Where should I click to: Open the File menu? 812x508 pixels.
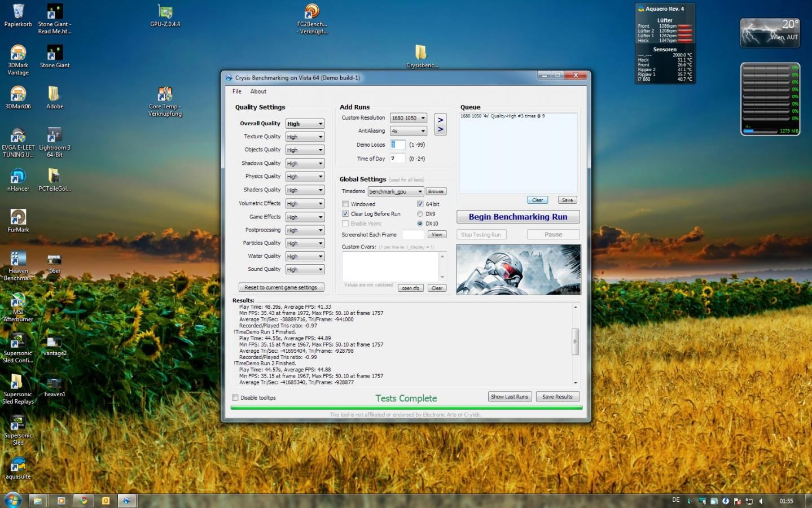coord(237,91)
